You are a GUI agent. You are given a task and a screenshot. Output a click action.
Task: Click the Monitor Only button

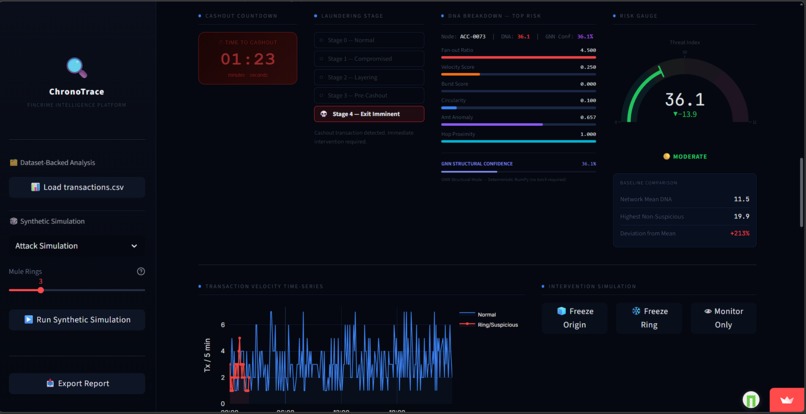click(x=723, y=318)
